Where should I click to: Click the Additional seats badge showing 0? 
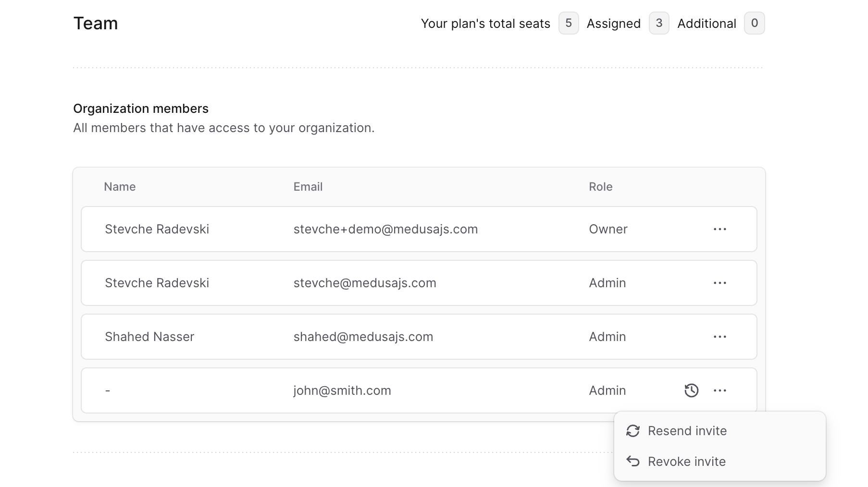point(755,23)
